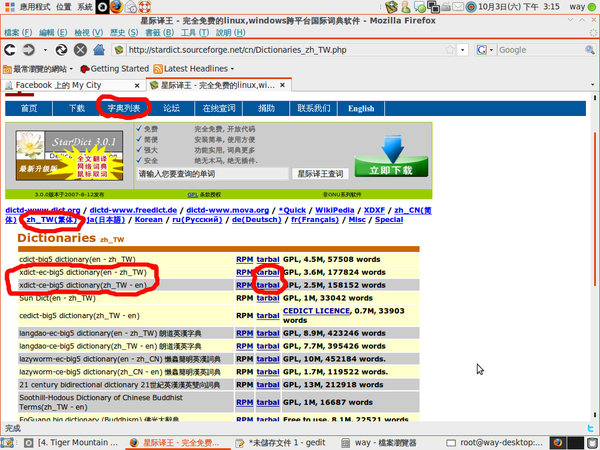
Task: Switch site to English
Action: (x=361, y=108)
